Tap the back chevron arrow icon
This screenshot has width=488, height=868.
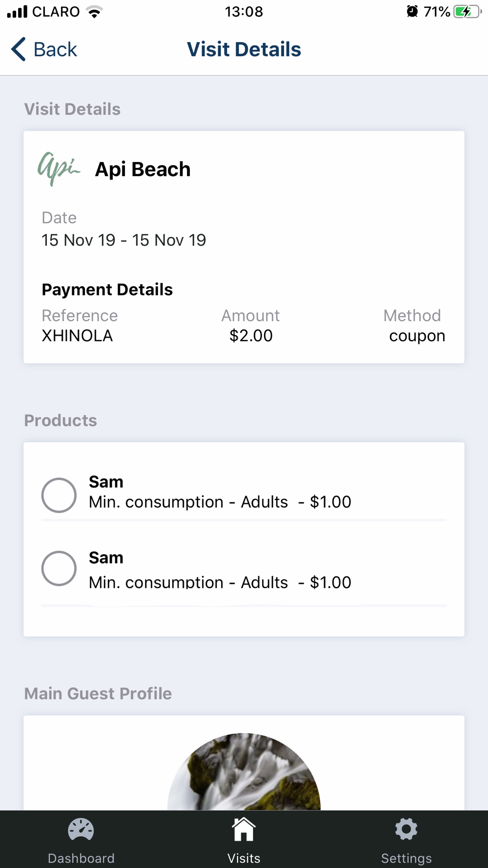(x=19, y=49)
